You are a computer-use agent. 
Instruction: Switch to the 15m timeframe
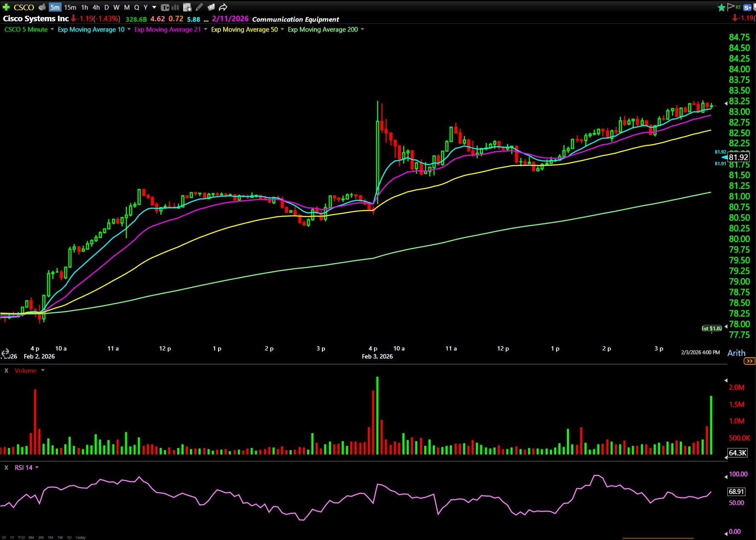point(70,7)
